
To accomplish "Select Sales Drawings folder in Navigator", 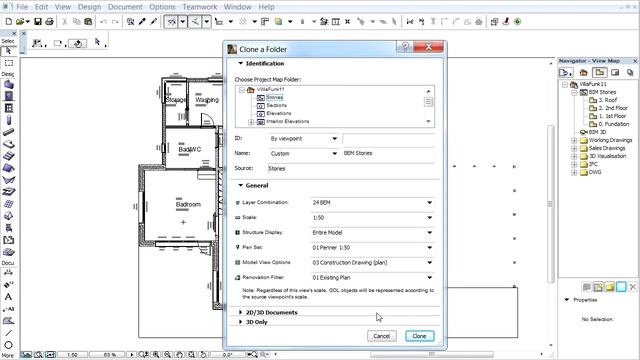I will point(607,148).
